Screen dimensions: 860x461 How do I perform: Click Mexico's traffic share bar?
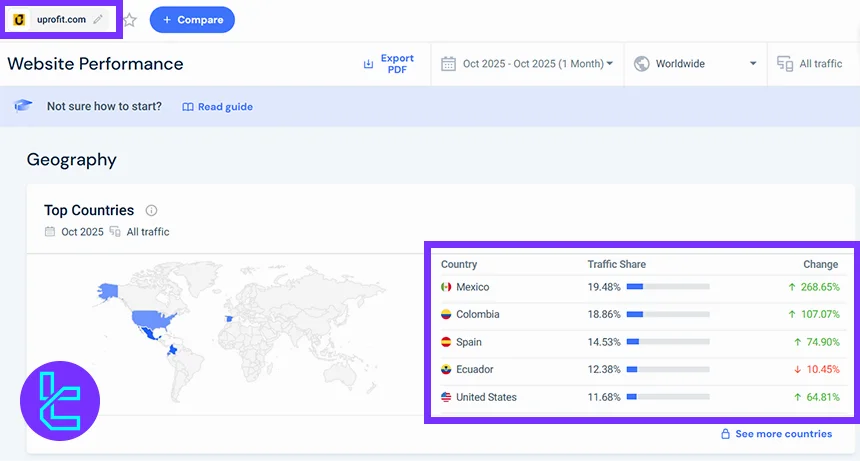coord(667,287)
